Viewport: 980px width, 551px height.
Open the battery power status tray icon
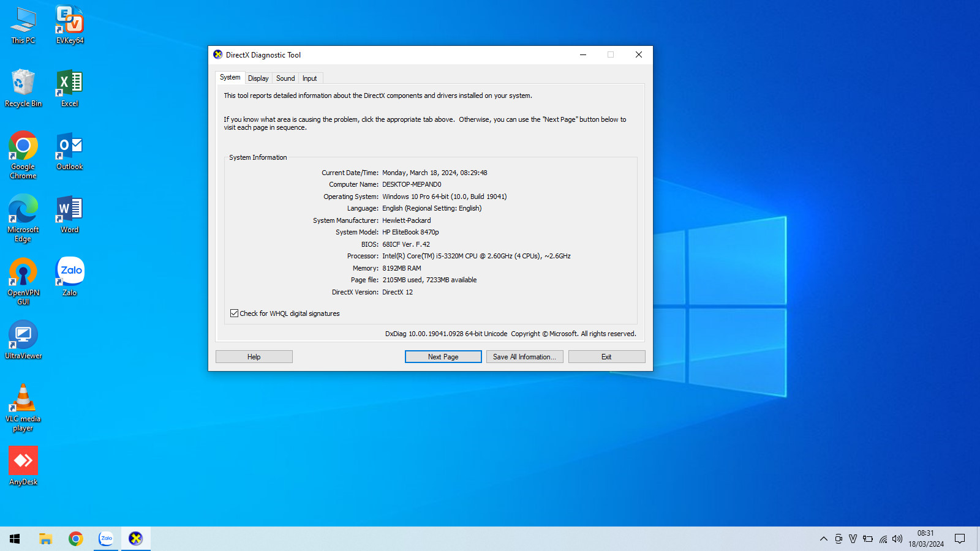[868, 539]
